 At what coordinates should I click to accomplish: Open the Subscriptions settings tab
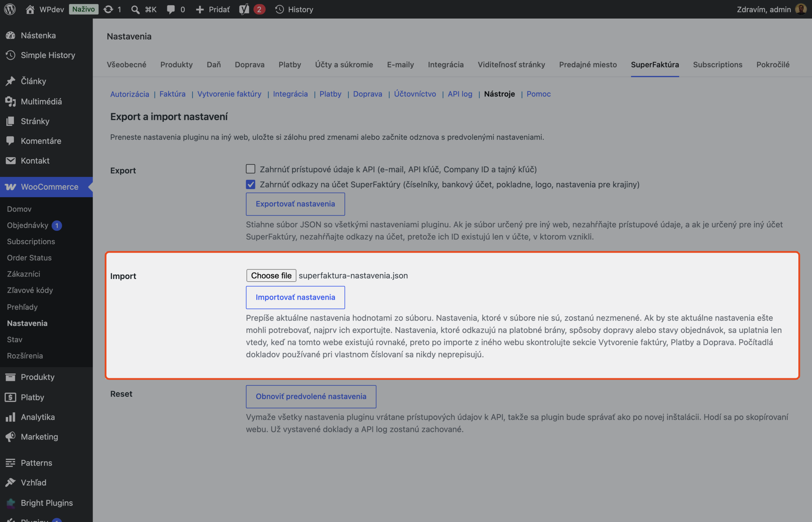(717, 64)
